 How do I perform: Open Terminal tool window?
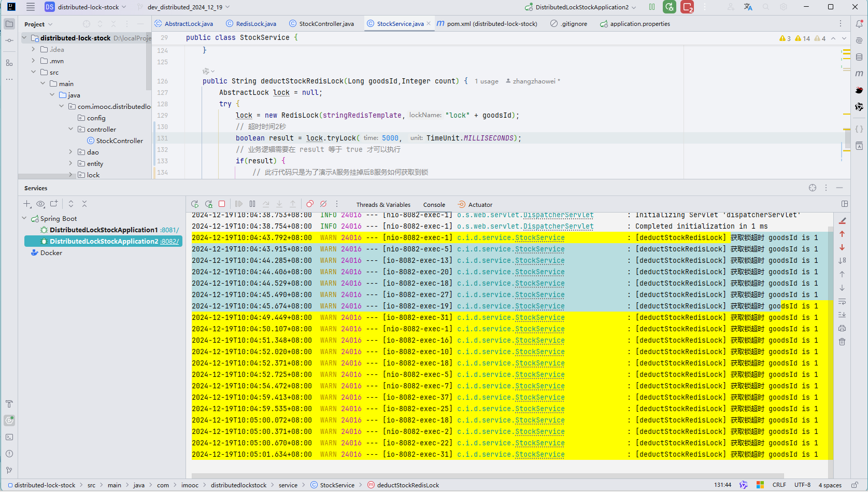(9, 437)
